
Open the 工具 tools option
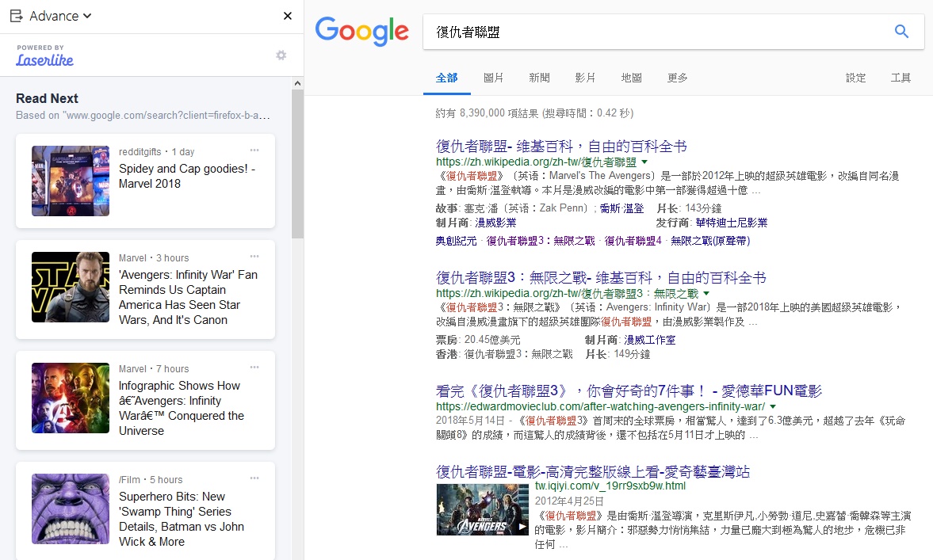tap(900, 78)
